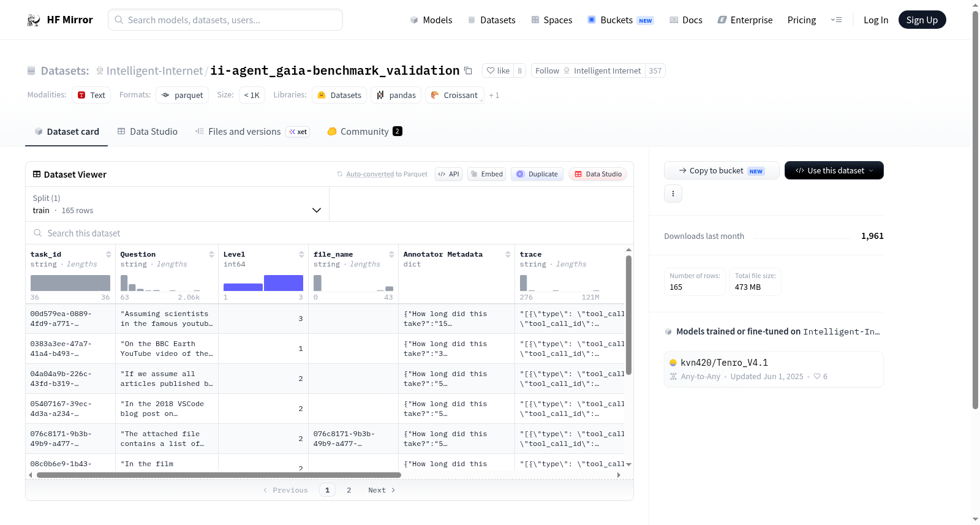980x525 pixels.
Task: Click the Sign Up button
Action: (922, 20)
